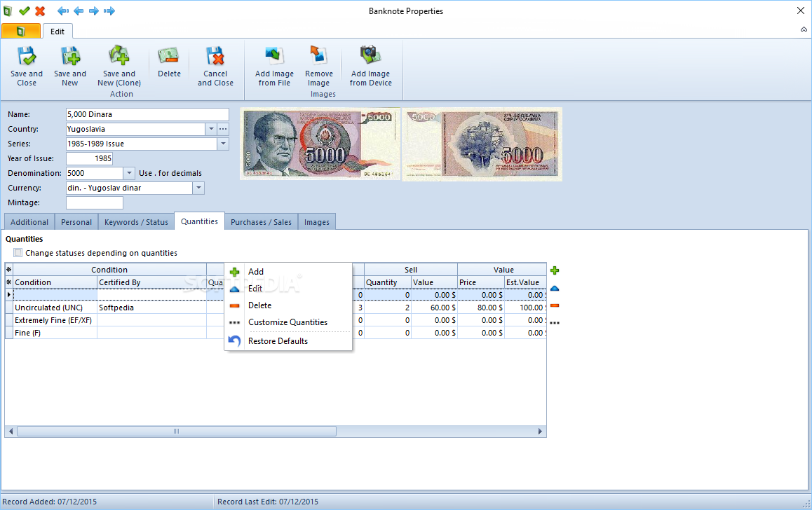812x510 pixels.
Task: Choose Edit from the context menu
Action: [288, 289]
